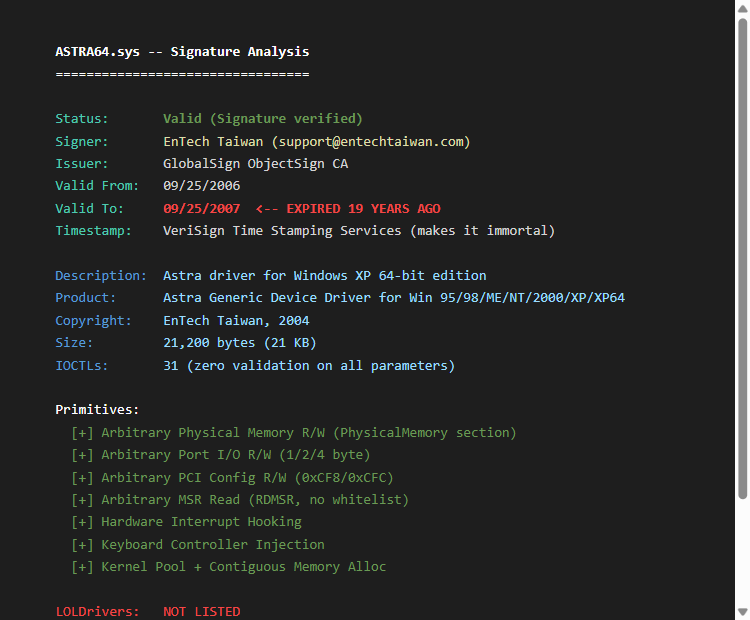The image size is (750, 620).
Task: Click the red "NOT LISTED" text
Action: (x=201, y=611)
